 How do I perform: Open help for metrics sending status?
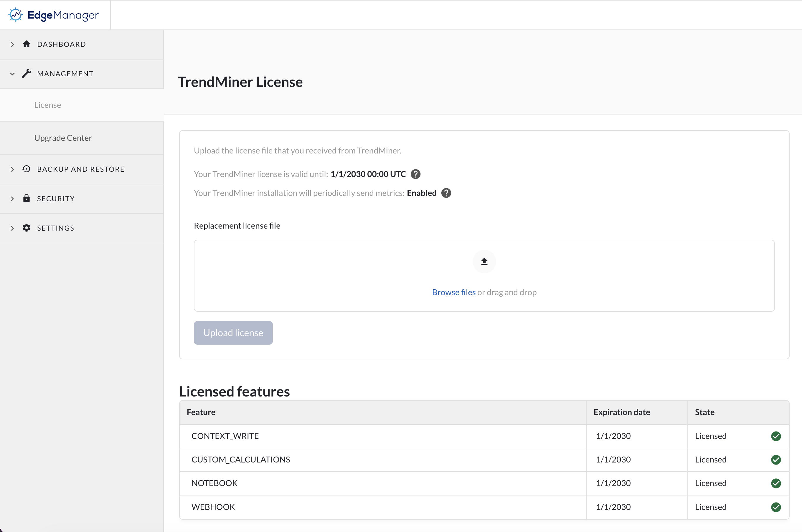coord(446,193)
